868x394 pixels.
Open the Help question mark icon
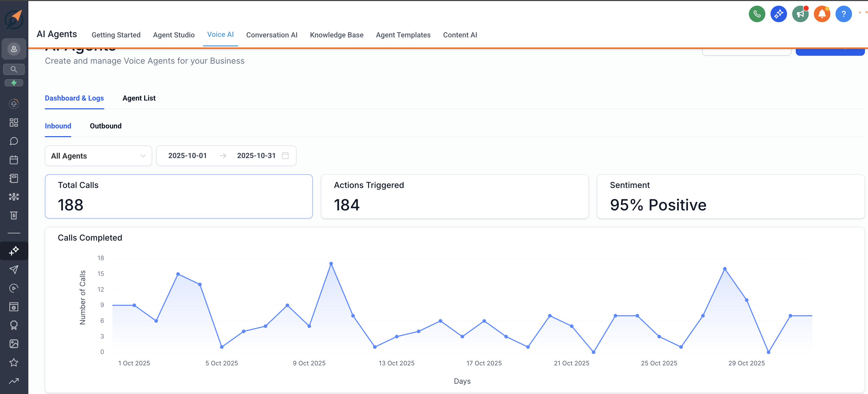(844, 14)
